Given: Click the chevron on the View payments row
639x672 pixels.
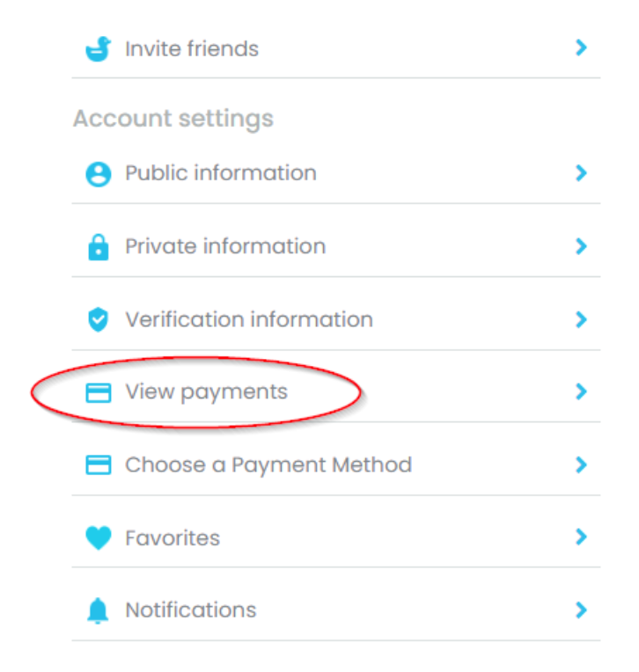Looking at the screenshot, I should (580, 391).
